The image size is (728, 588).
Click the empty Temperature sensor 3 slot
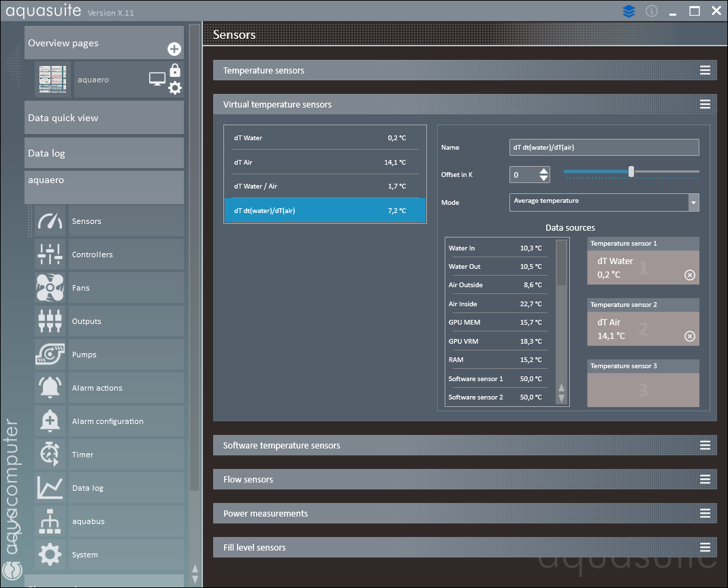pyautogui.click(x=643, y=390)
